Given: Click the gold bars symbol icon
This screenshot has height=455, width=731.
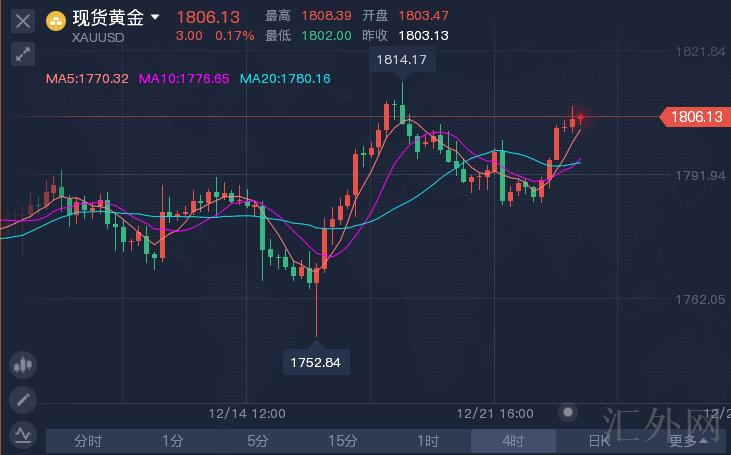Looking at the screenshot, I should (57, 20).
